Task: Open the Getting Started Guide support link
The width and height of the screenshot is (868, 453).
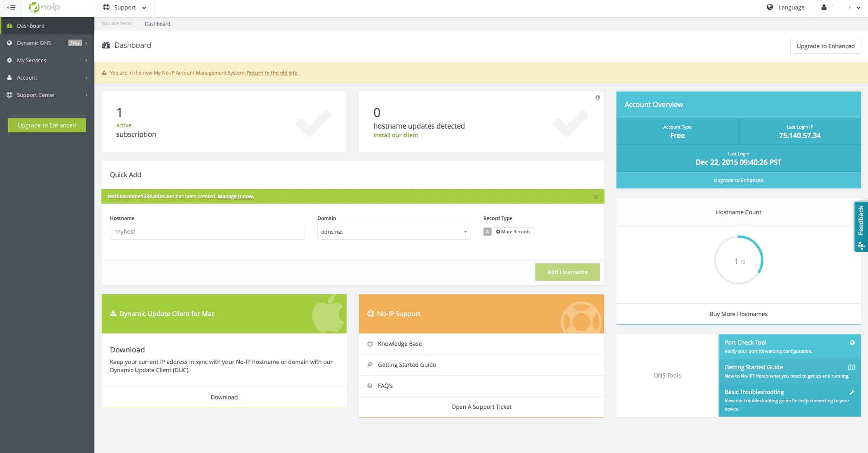Action: point(407,365)
